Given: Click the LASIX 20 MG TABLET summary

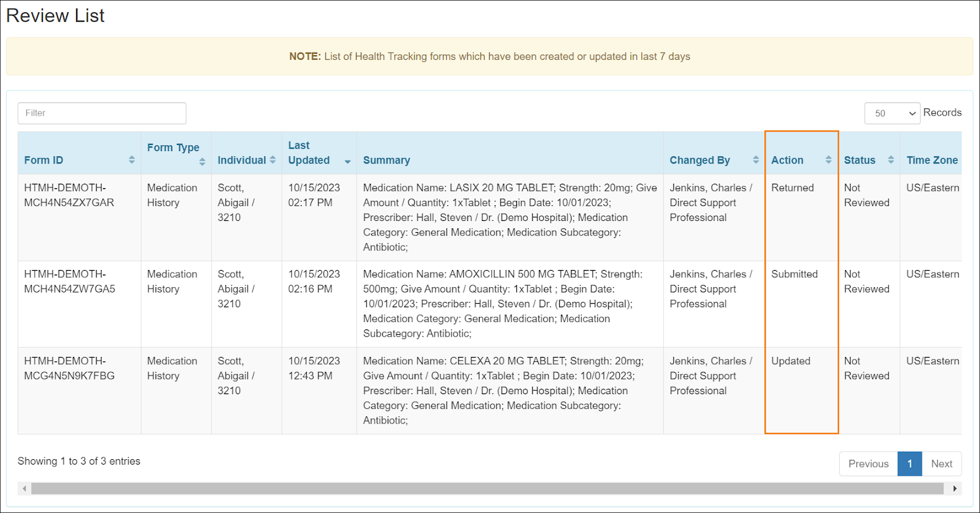Looking at the screenshot, I should 510,217.
